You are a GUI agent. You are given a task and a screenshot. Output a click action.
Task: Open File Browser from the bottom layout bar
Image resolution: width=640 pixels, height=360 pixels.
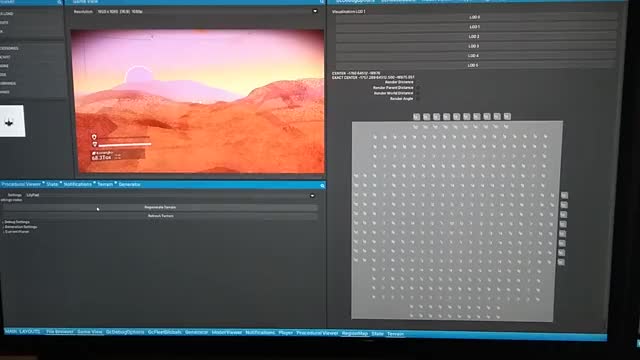click(60, 332)
